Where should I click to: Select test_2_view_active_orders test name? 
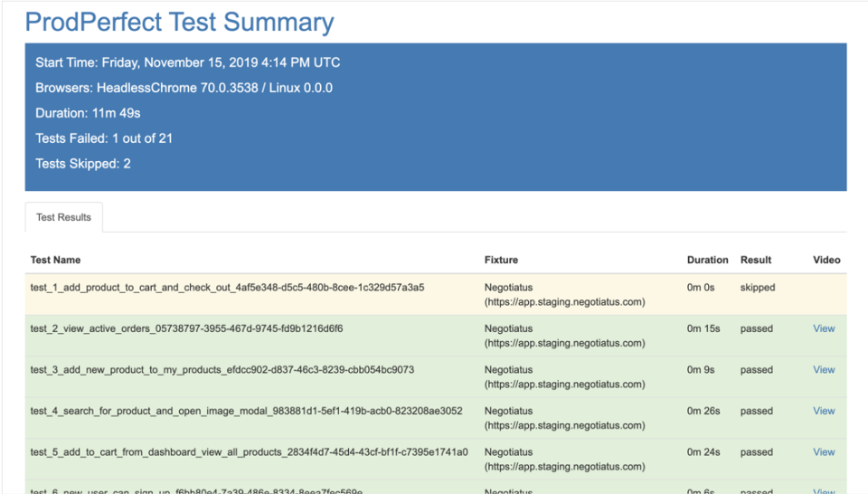click(x=186, y=328)
